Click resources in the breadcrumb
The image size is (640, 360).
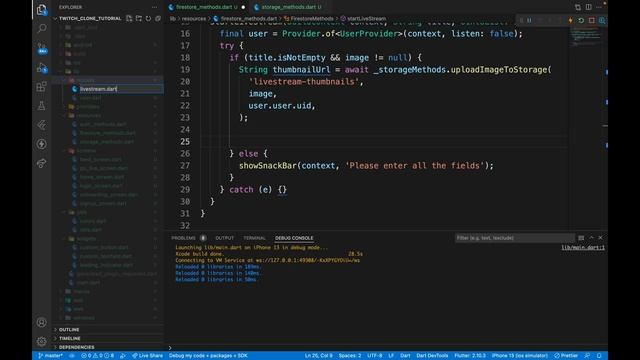point(193,18)
